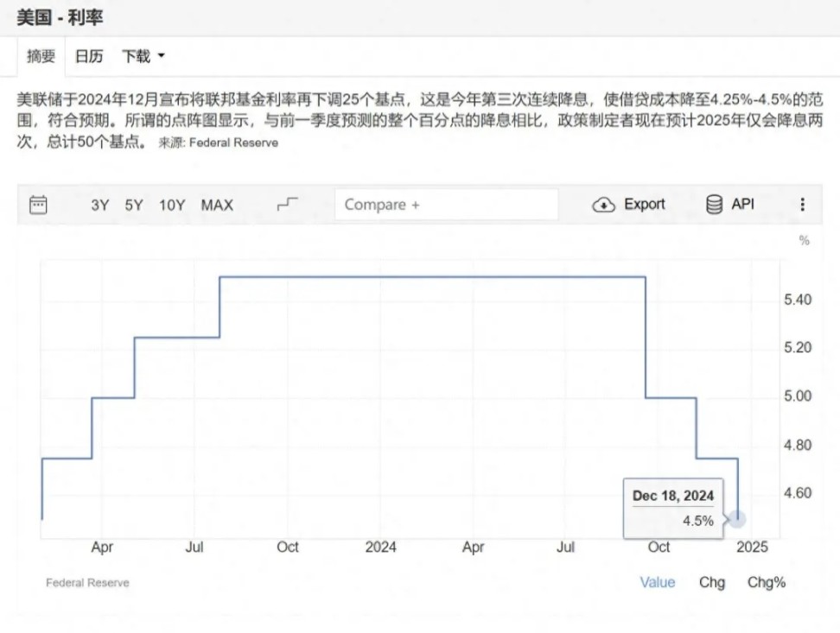The width and height of the screenshot is (840, 633).
Task: Switch chart to Chg% mode
Action: coord(767,582)
